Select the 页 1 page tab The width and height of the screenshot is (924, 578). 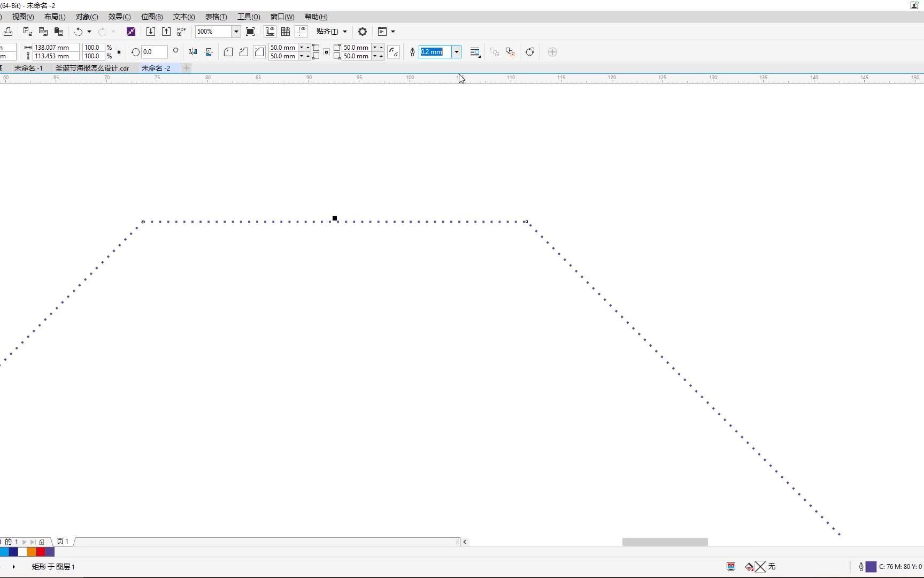tap(63, 542)
